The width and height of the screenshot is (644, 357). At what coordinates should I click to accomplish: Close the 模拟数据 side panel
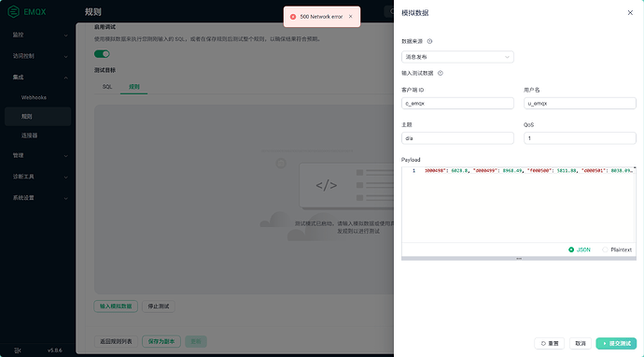630,13
